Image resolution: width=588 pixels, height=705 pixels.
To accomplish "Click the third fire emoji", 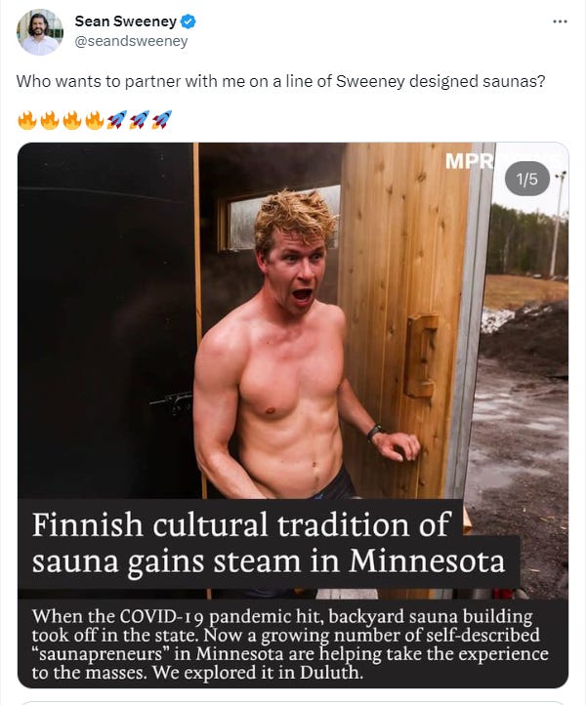I will [72, 120].
